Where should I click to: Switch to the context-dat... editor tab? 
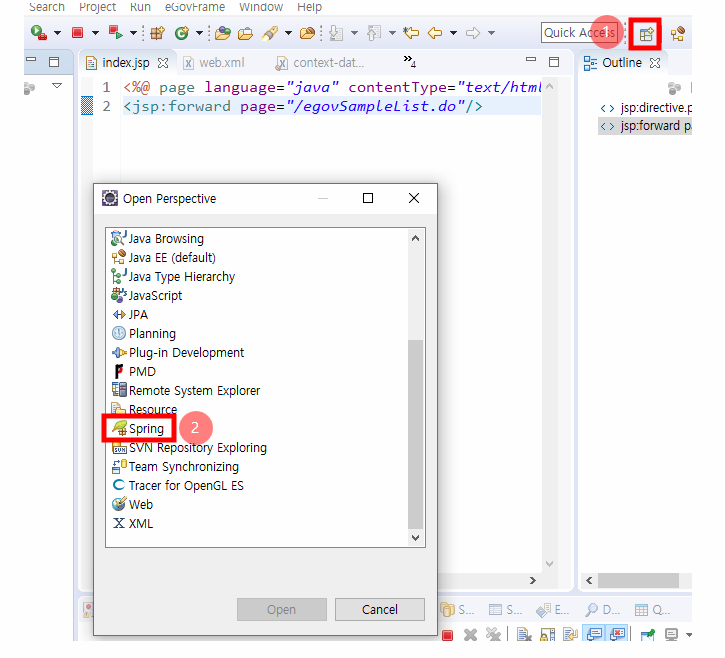coord(320,63)
